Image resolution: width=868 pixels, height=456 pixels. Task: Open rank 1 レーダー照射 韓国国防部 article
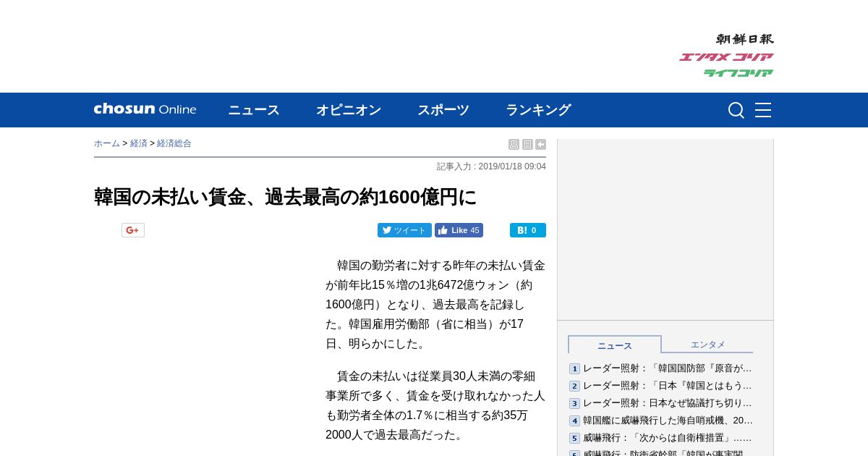pos(668,368)
